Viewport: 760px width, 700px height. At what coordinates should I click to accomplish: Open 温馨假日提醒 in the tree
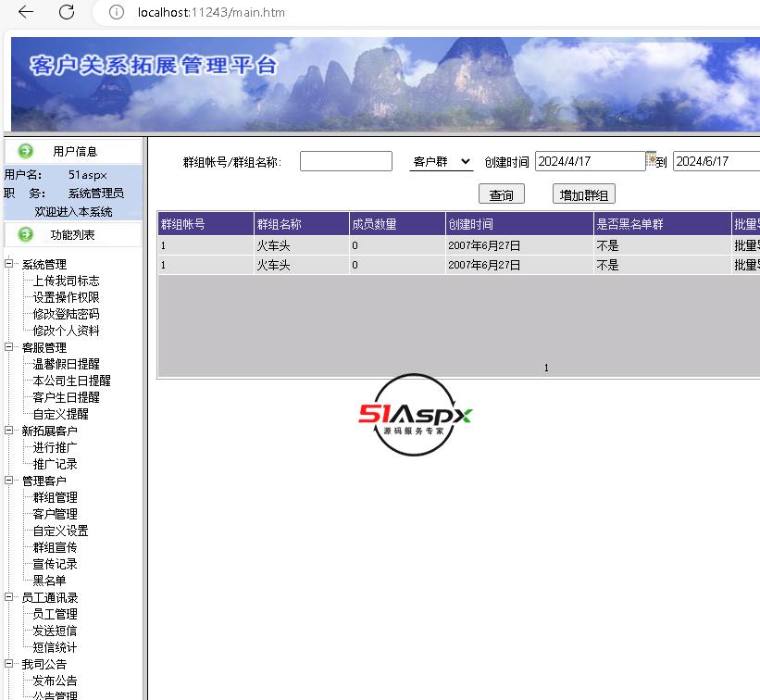[x=66, y=364]
